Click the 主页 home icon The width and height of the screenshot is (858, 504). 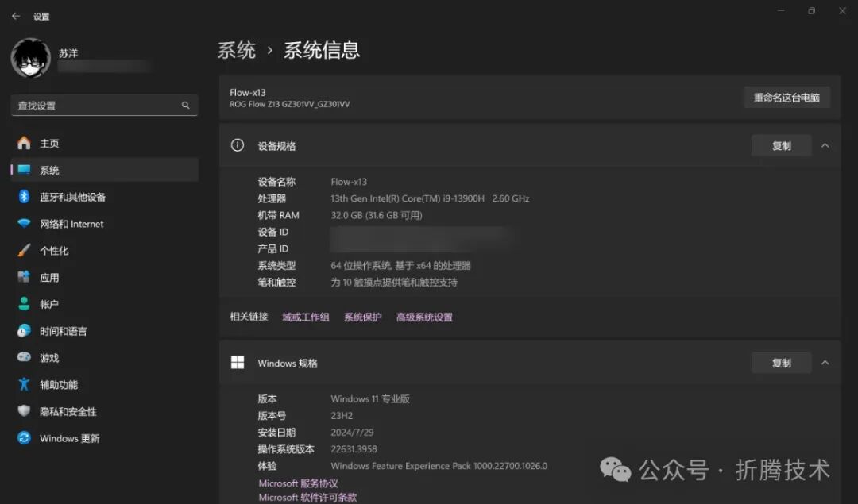click(x=24, y=143)
